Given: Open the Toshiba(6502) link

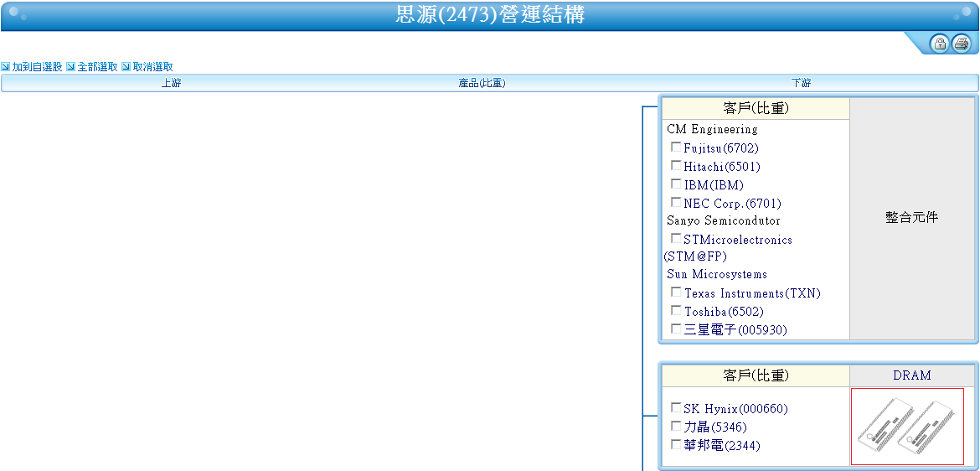Looking at the screenshot, I should click(724, 312).
